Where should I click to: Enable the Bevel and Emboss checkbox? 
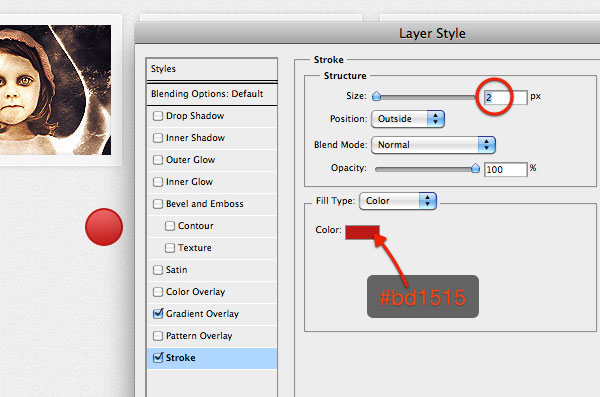coord(158,204)
